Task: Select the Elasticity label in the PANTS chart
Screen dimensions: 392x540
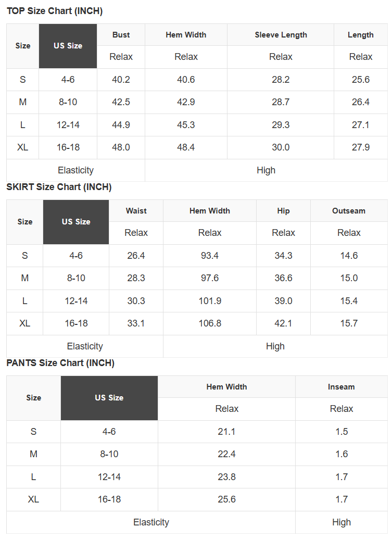Action: [151, 522]
